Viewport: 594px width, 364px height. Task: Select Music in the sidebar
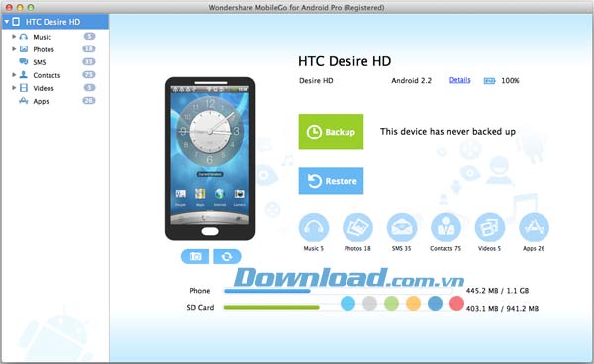coord(42,37)
